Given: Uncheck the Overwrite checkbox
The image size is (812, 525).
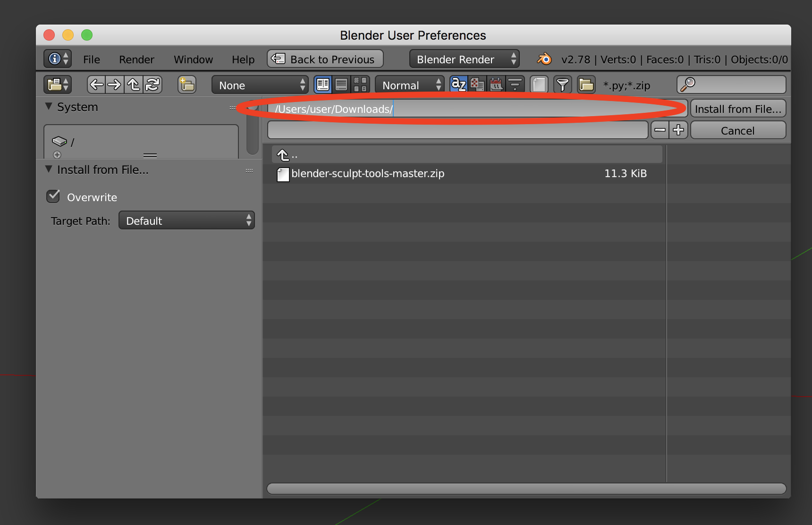Looking at the screenshot, I should pos(53,196).
